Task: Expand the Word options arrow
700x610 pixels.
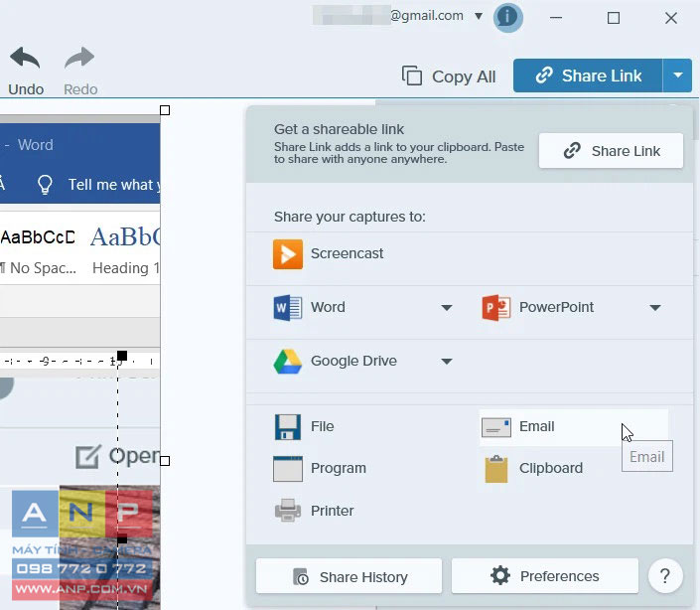Action: (447, 308)
